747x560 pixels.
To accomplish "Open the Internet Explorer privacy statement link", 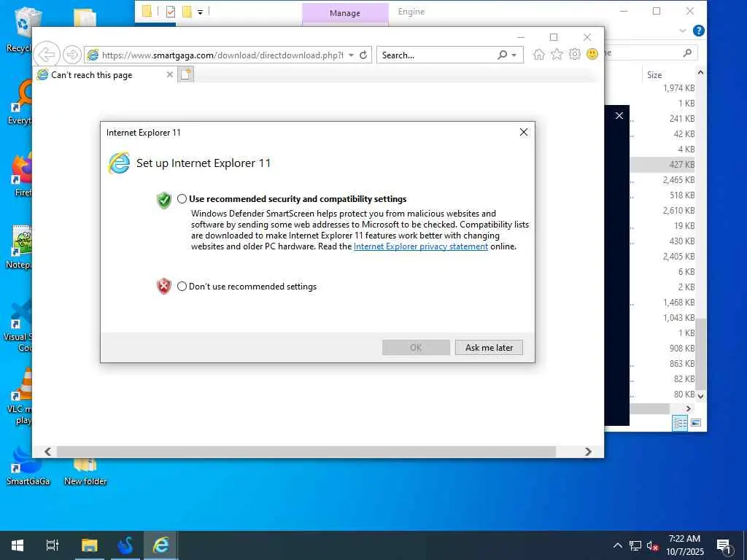I will (421, 246).
